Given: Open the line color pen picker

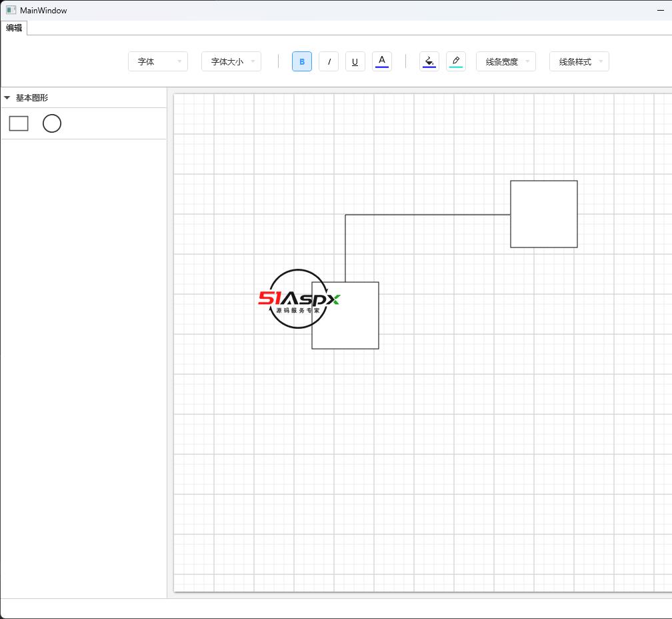Looking at the screenshot, I should [x=455, y=61].
